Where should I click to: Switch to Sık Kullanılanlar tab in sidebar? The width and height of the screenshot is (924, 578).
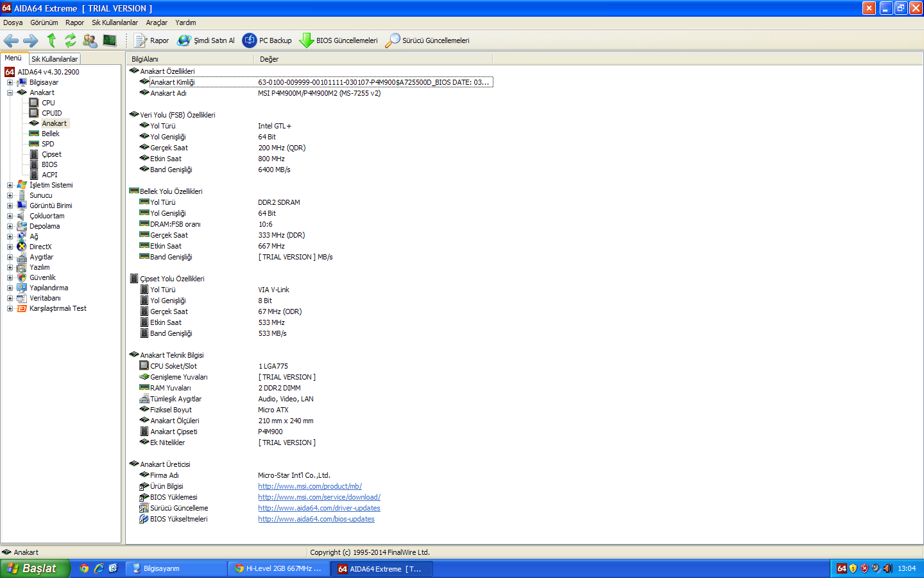click(55, 58)
